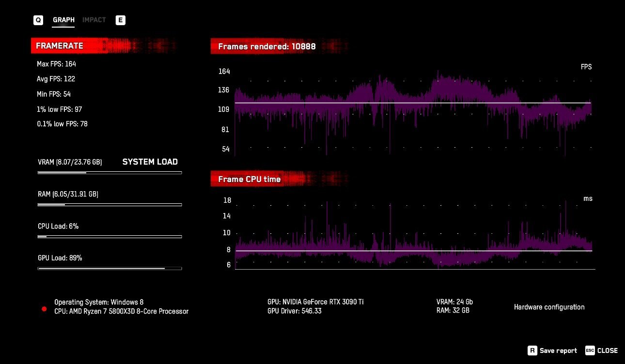This screenshot has height=364, width=625.
Task: Click the 10 axis label on CPU time graph
Action: coord(227,233)
